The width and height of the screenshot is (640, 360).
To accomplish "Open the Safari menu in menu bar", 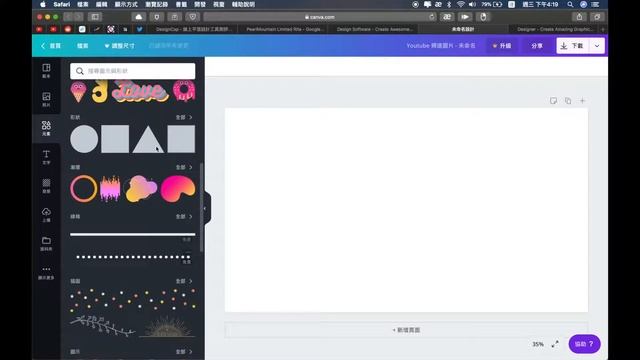I will click(62, 4).
